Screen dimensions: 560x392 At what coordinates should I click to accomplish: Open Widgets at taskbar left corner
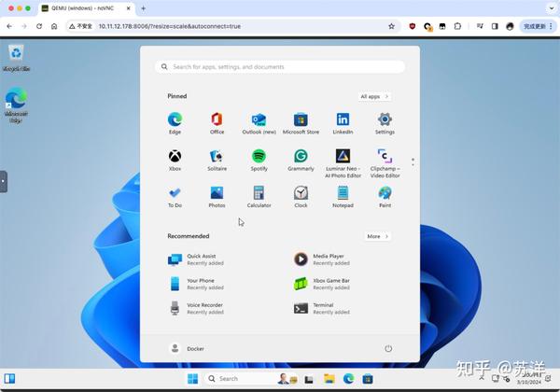click(x=9, y=379)
